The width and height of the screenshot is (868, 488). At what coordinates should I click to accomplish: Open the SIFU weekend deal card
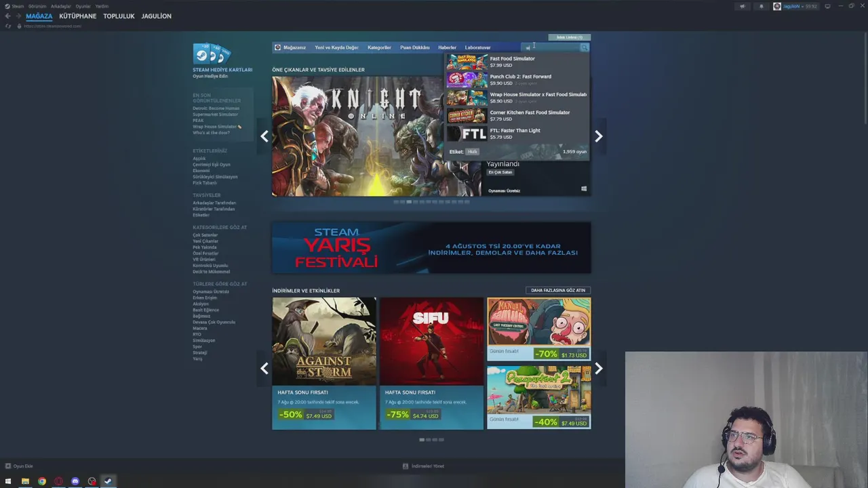431,363
